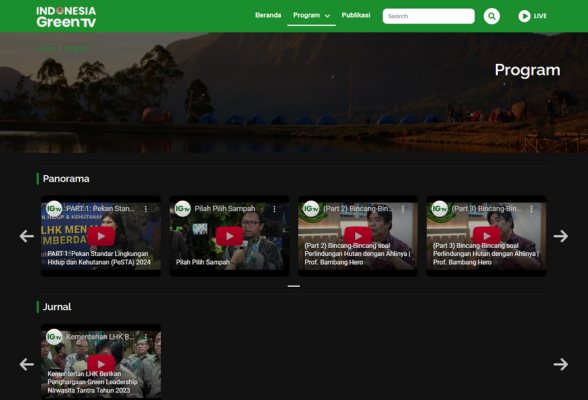The width and height of the screenshot is (588, 400).
Task: Click IGTV channel avatar on PART 1 video
Action: [x=54, y=209]
